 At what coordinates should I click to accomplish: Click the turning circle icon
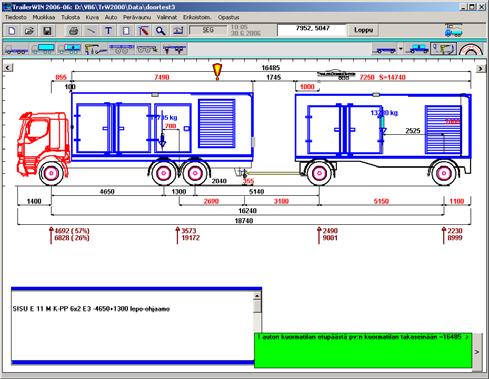470,49
